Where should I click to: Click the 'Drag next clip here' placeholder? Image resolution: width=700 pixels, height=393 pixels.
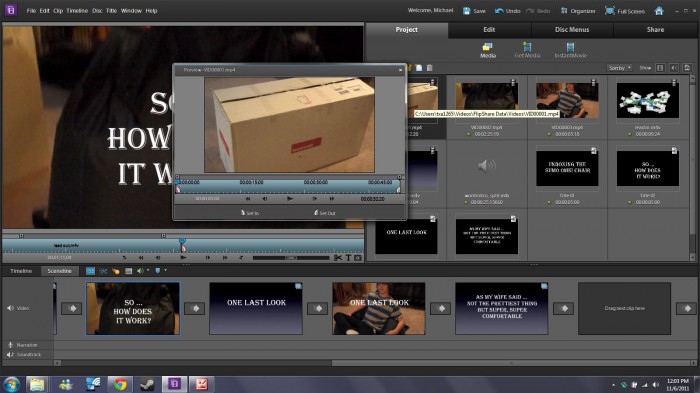pos(624,308)
